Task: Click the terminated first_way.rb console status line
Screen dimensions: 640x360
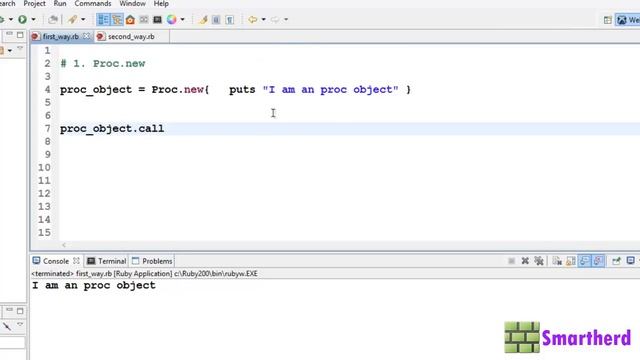Action: coord(144,273)
